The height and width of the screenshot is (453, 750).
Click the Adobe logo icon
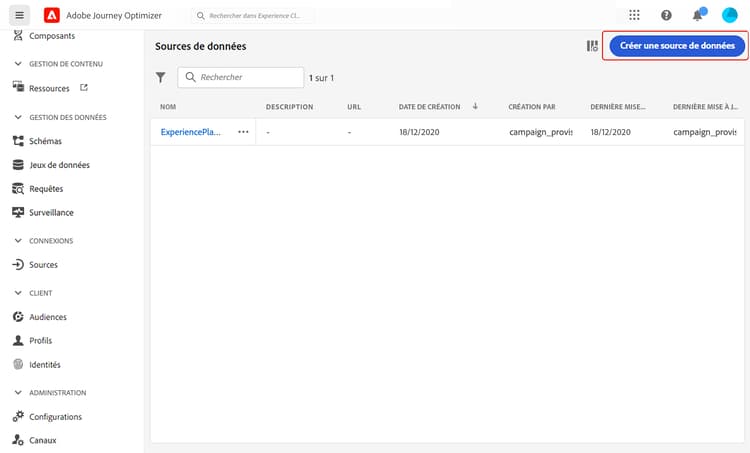52,15
